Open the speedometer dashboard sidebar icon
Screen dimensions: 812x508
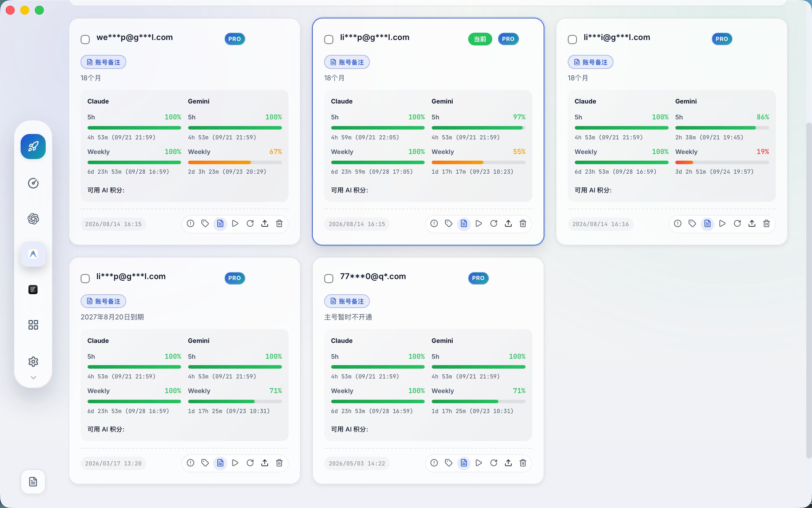pos(33,183)
